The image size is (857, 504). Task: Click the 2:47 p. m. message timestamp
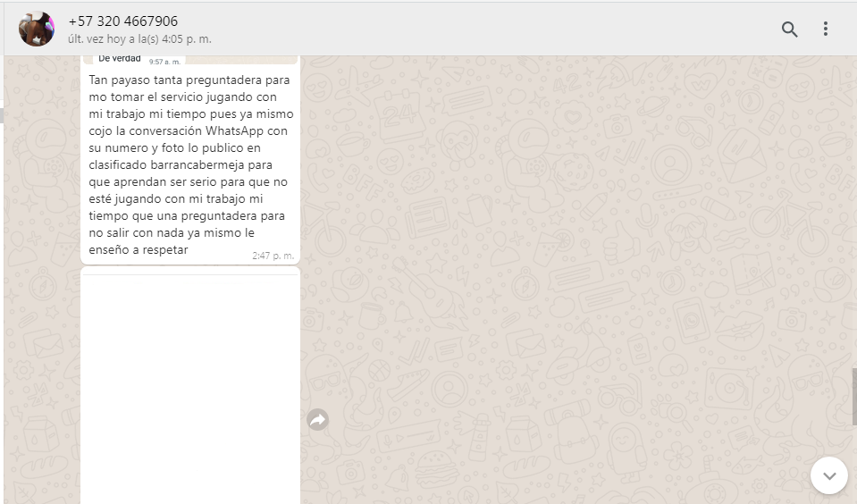click(x=273, y=256)
